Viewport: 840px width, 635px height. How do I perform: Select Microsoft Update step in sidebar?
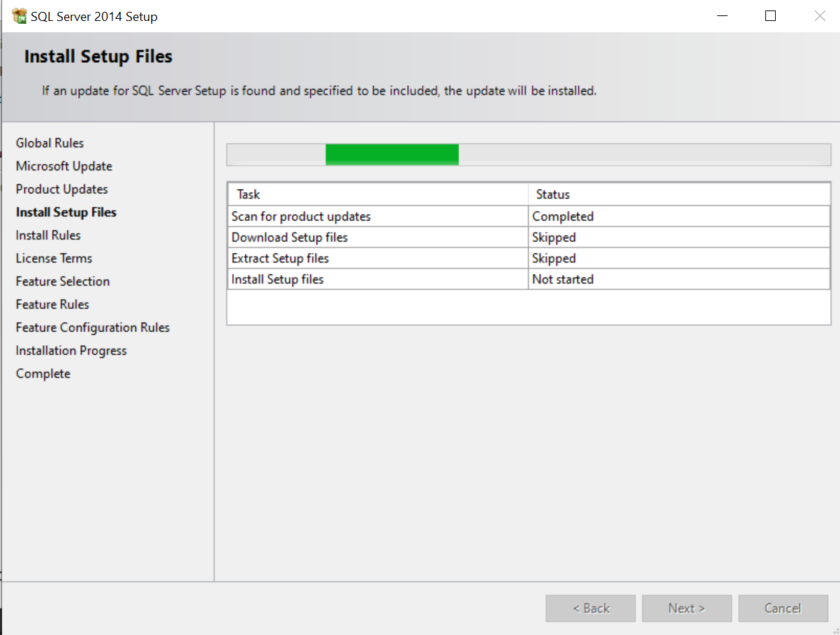(64, 166)
